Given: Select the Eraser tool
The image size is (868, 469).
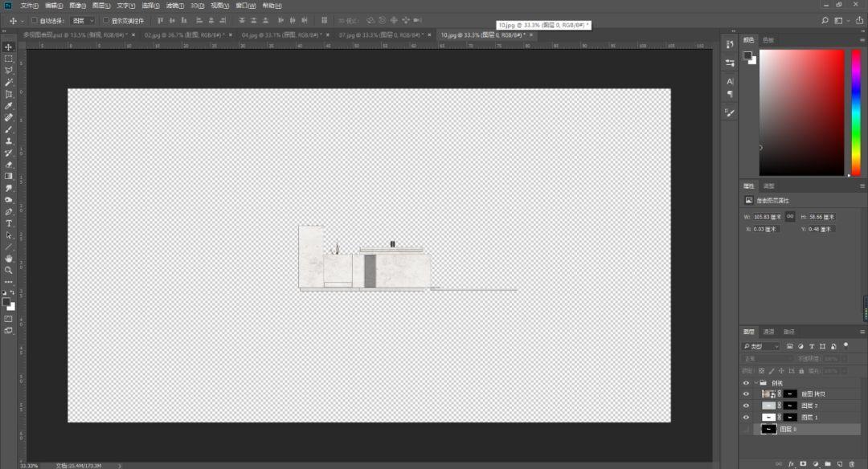Looking at the screenshot, I should (8, 165).
